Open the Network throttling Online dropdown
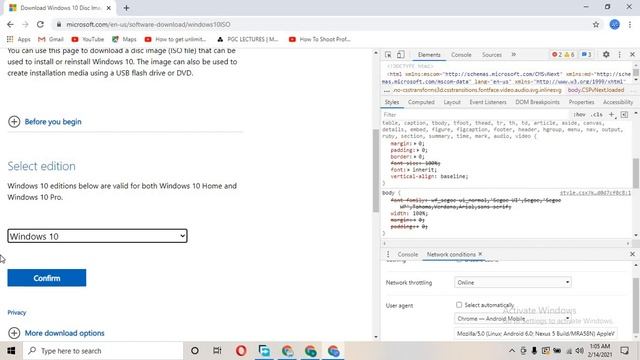Viewport: 640px width, 360px height. click(x=513, y=282)
